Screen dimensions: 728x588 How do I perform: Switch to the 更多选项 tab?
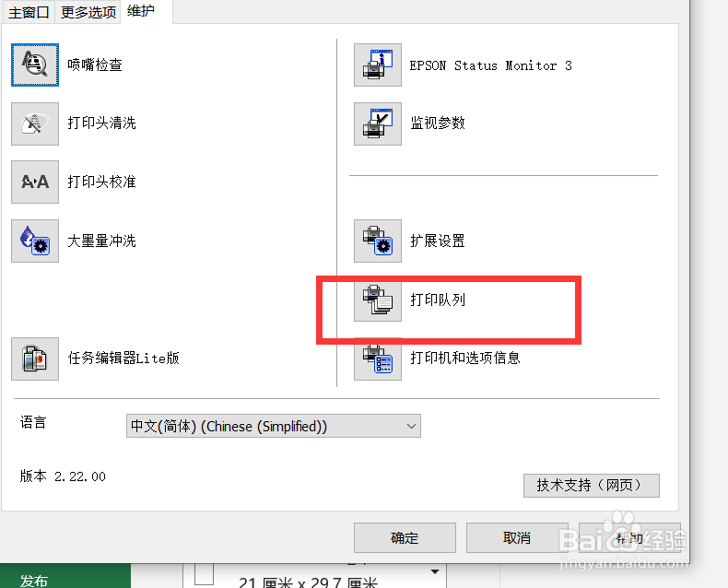click(x=88, y=12)
